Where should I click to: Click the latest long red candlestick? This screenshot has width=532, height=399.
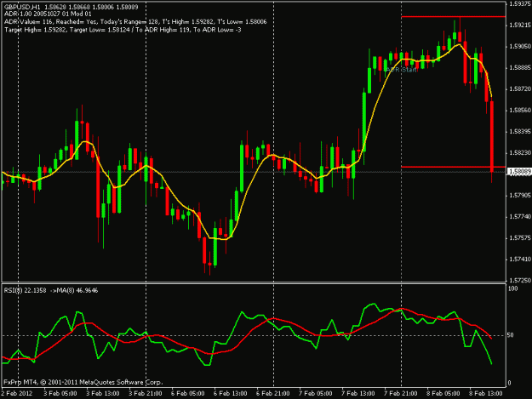tap(492, 137)
